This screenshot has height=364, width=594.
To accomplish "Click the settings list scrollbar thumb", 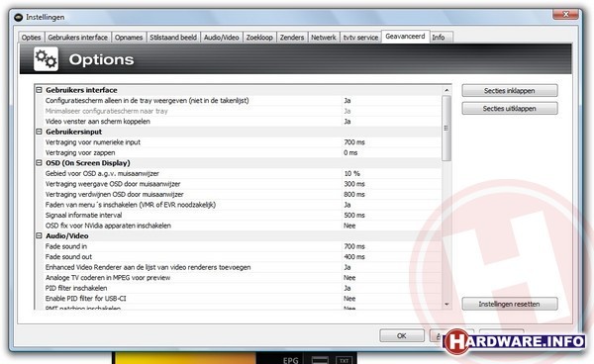I will coord(446,128).
